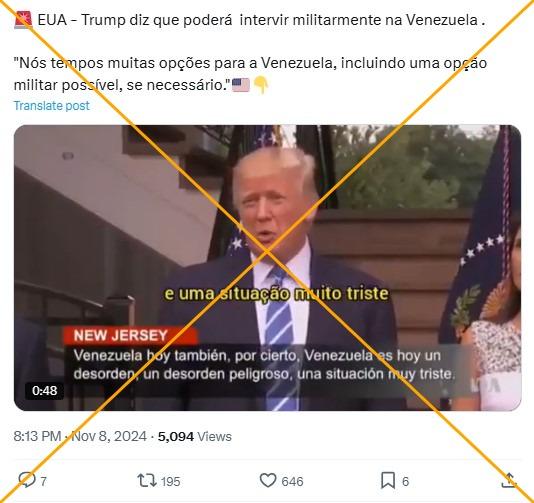Click the 7 replies count
The width and height of the screenshot is (534, 503).
(x=44, y=482)
